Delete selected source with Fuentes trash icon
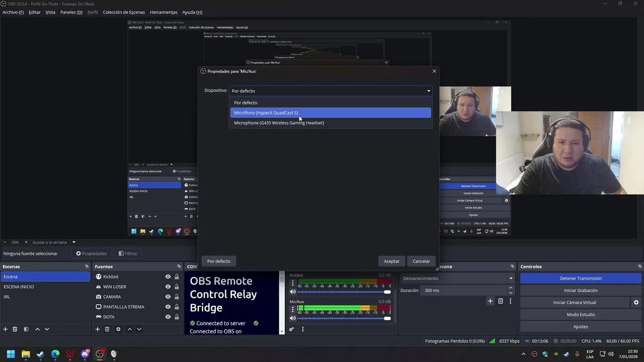Viewport: 644px width, 362px height. (107, 329)
